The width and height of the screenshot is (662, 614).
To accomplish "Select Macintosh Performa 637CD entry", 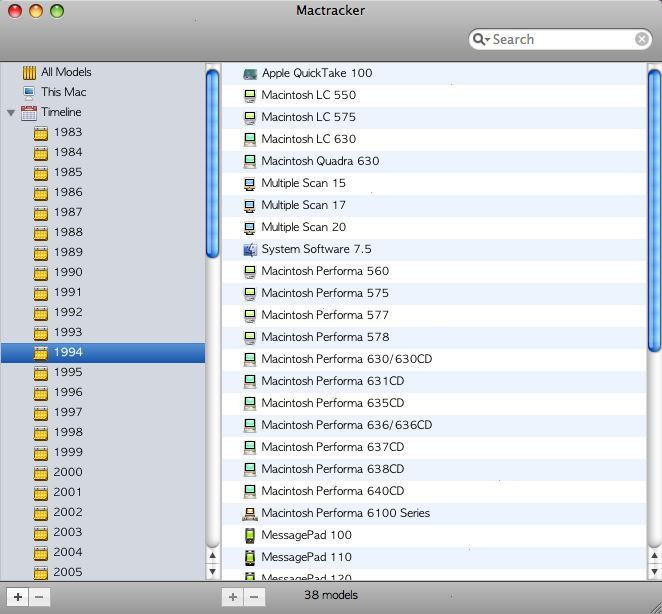I will coord(434,447).
